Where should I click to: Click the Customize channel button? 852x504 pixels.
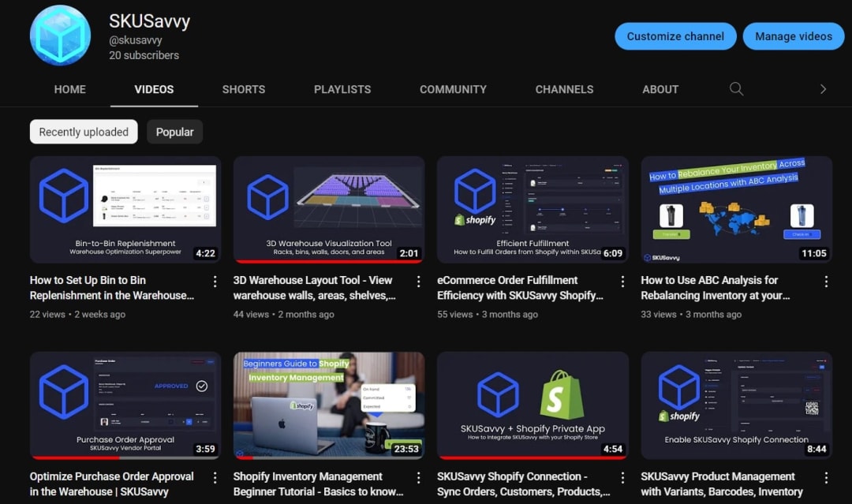(675, 36)
